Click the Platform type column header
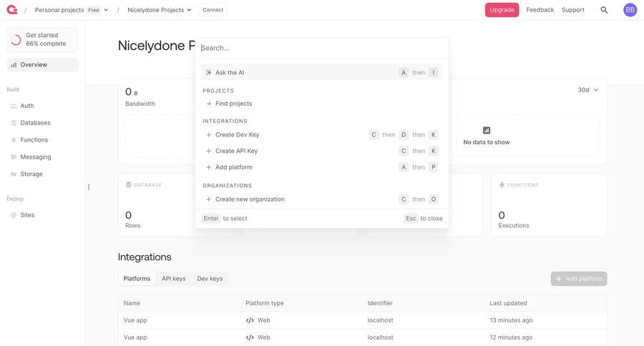This screenshot has width=644, height=346. point(265,303)
